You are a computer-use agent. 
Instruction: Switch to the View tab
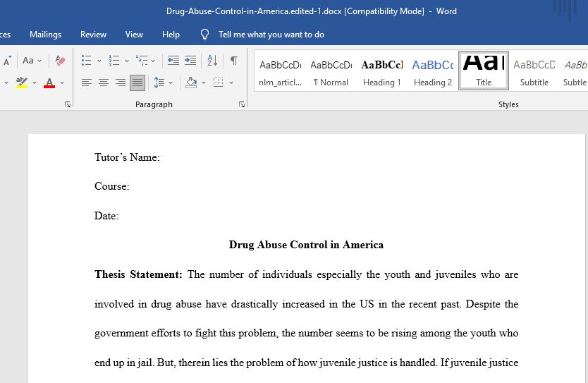[x=134, y=35]
